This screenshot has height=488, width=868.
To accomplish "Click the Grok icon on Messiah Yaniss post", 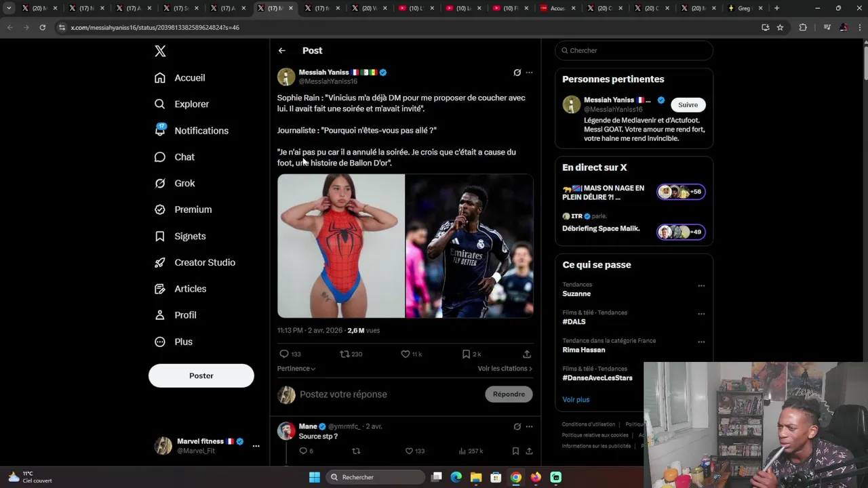I will coord(517,73).
